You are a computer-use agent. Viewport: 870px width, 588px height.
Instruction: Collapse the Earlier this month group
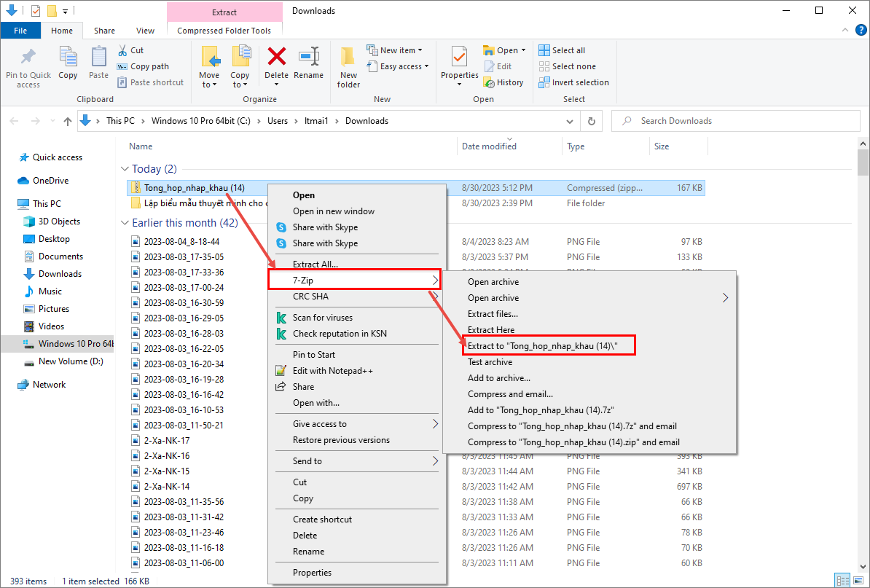125,223
